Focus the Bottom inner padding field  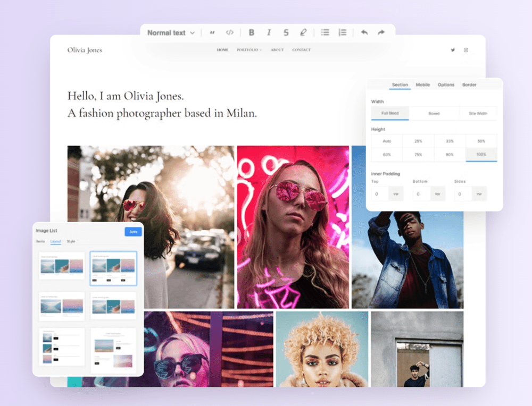pyautogui.click(x=421, y=194)
